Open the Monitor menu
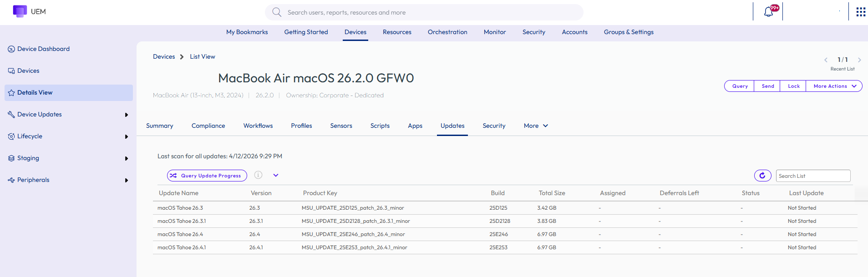 coord(495,32)
